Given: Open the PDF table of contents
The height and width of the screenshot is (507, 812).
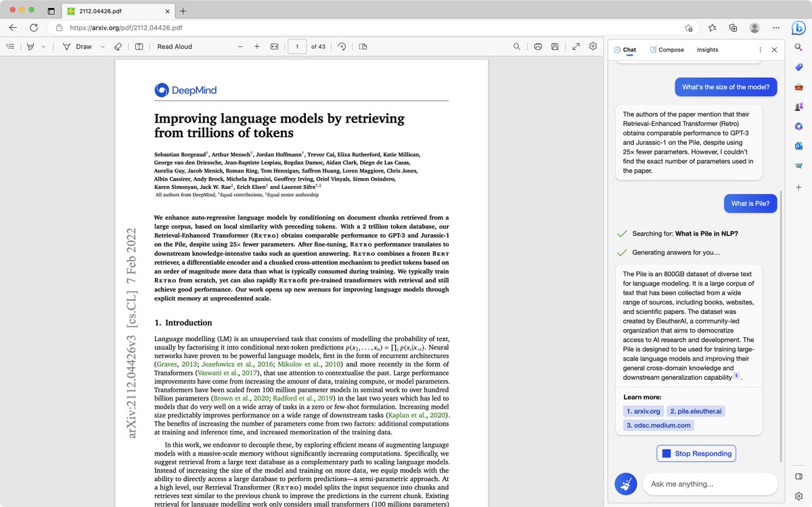Looking at the screenshot, I should click(x=10, y=47).
